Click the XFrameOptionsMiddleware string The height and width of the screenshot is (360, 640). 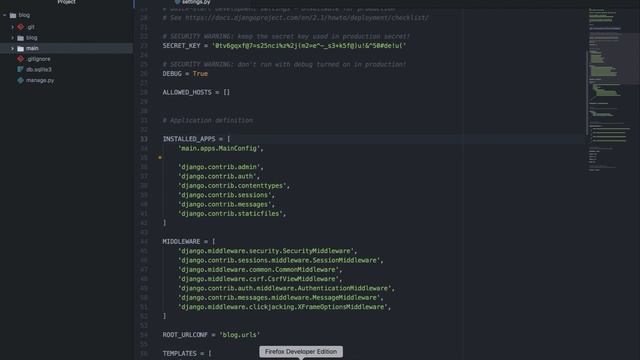282,307
